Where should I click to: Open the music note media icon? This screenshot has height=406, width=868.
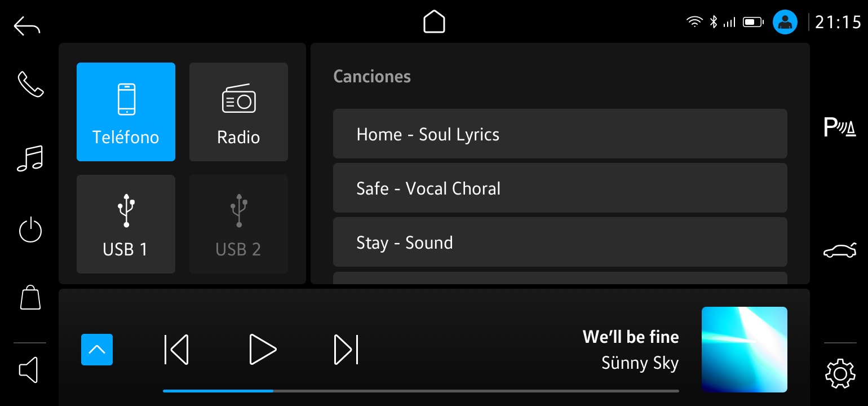tap(30, 158)
